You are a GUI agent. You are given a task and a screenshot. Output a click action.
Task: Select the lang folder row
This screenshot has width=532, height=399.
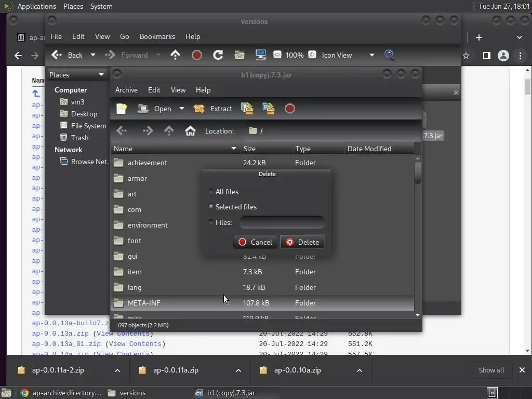coord(262,287)
